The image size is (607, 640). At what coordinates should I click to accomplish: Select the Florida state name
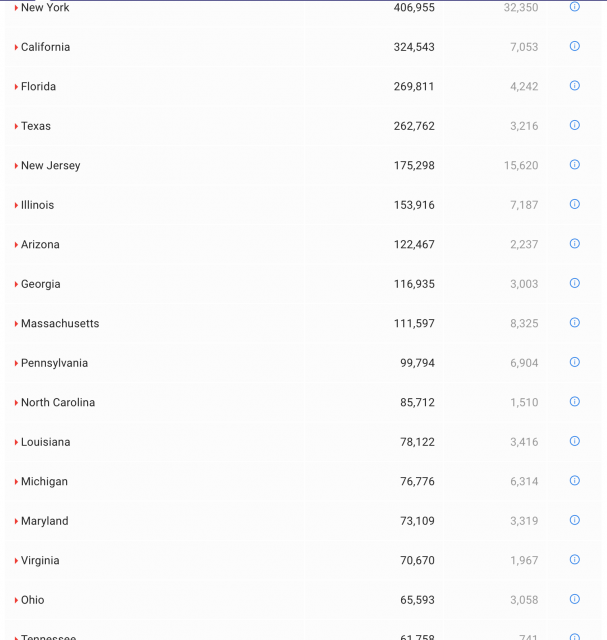pos(38,87)
